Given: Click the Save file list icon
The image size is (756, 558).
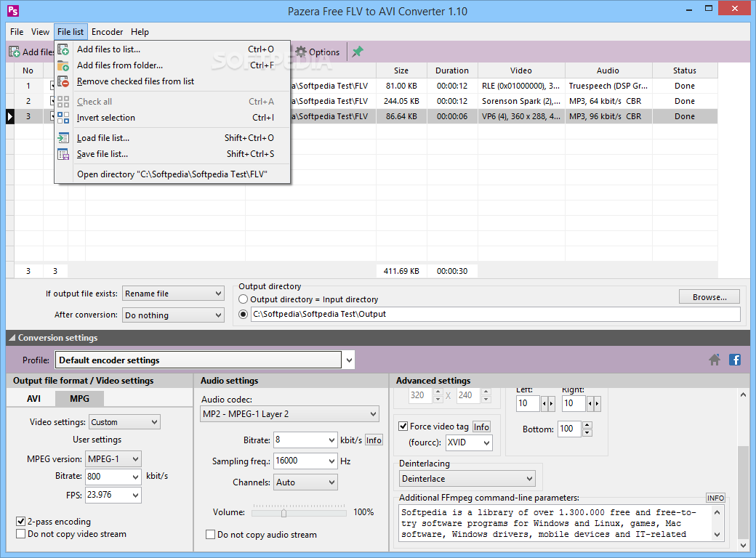Looking at the screenshot, I should [x=63, y=154].
